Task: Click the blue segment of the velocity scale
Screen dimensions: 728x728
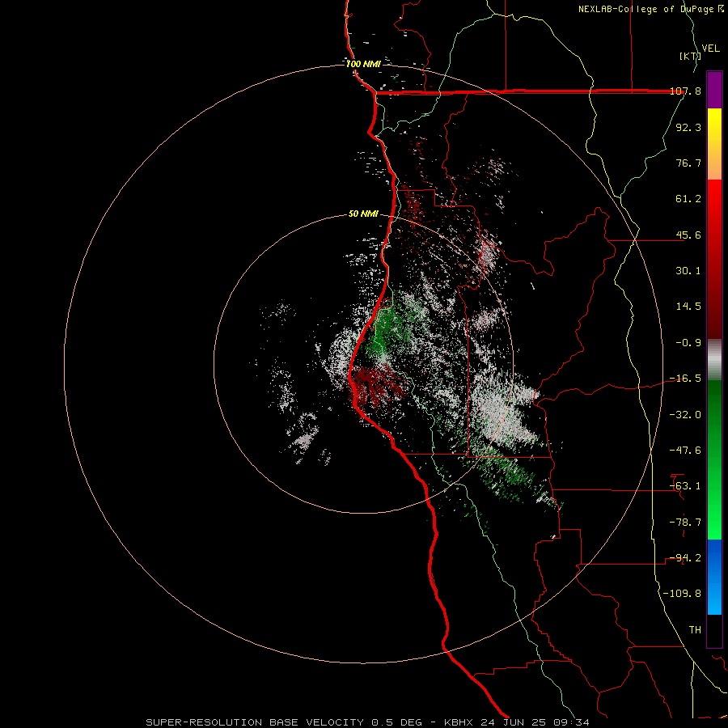Action: tap(714, 577)
